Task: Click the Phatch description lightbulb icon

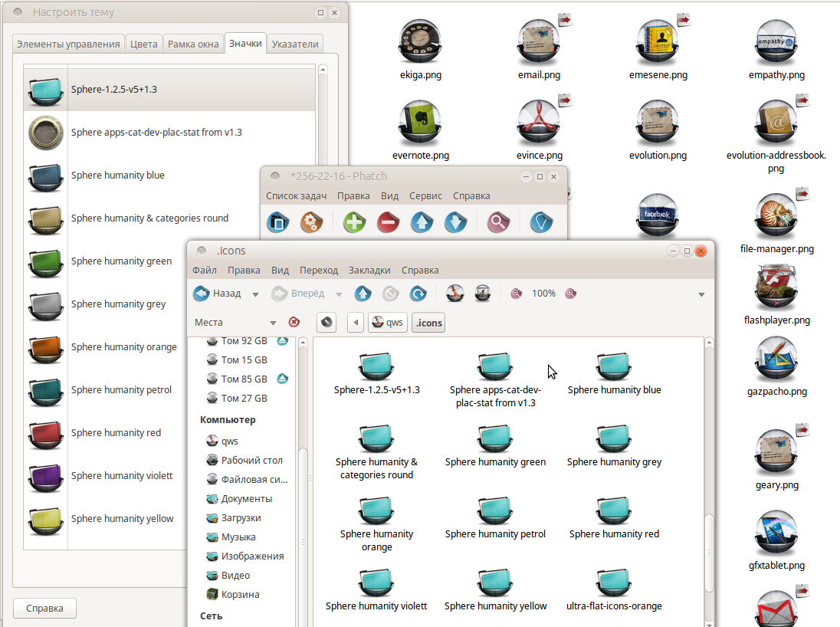Action: (x=541, y=222)
